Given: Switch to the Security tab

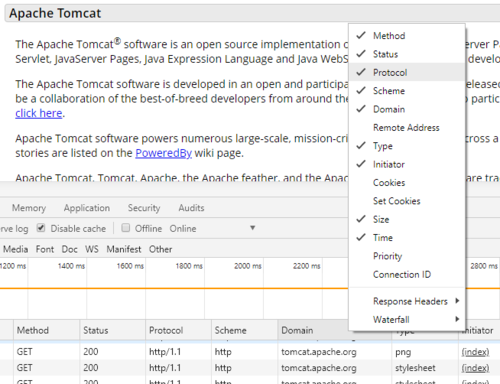Looking at the screenshot, I should click(x=144, y=208).
